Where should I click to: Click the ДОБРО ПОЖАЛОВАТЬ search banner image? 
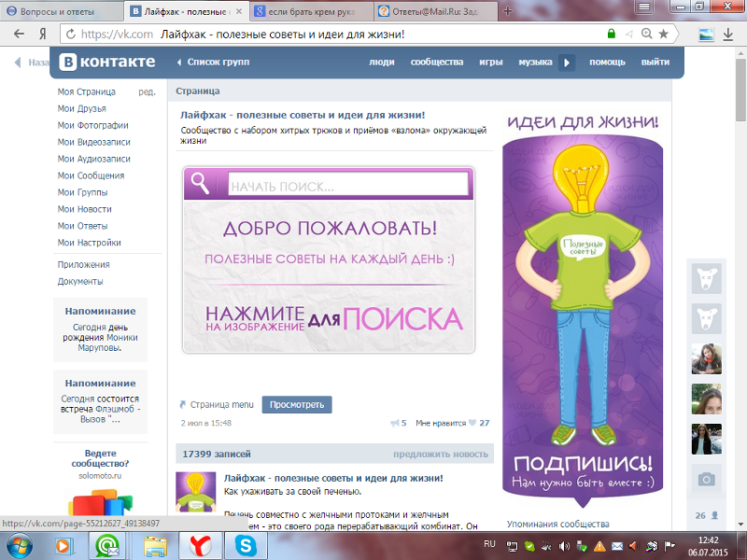[x=329, y=260]
